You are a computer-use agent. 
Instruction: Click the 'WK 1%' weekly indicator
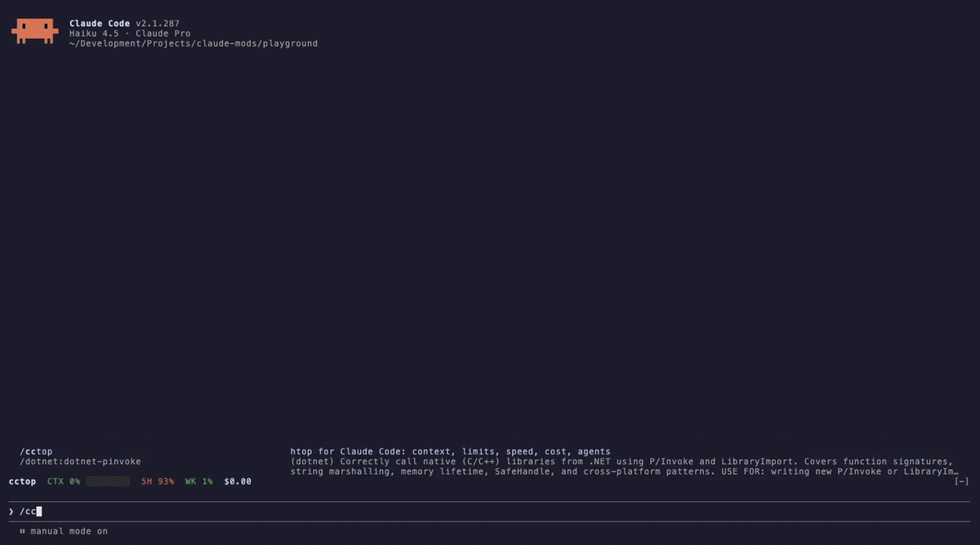pyautogui.click(x=199, y=481)
